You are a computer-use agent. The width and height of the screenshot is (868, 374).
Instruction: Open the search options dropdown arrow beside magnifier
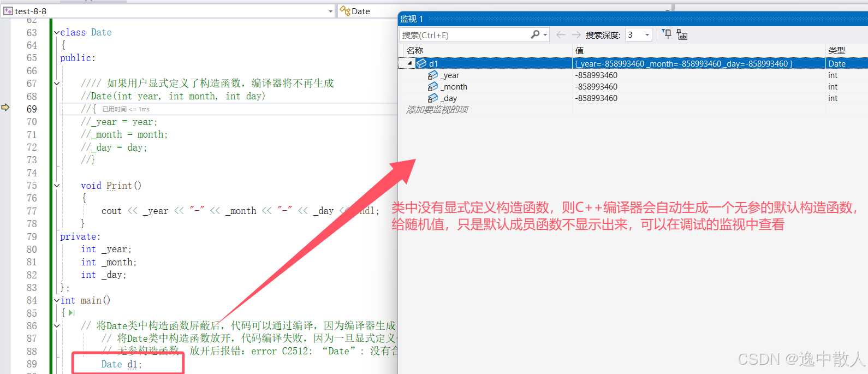pyautogui.click(x=545, y=35)
